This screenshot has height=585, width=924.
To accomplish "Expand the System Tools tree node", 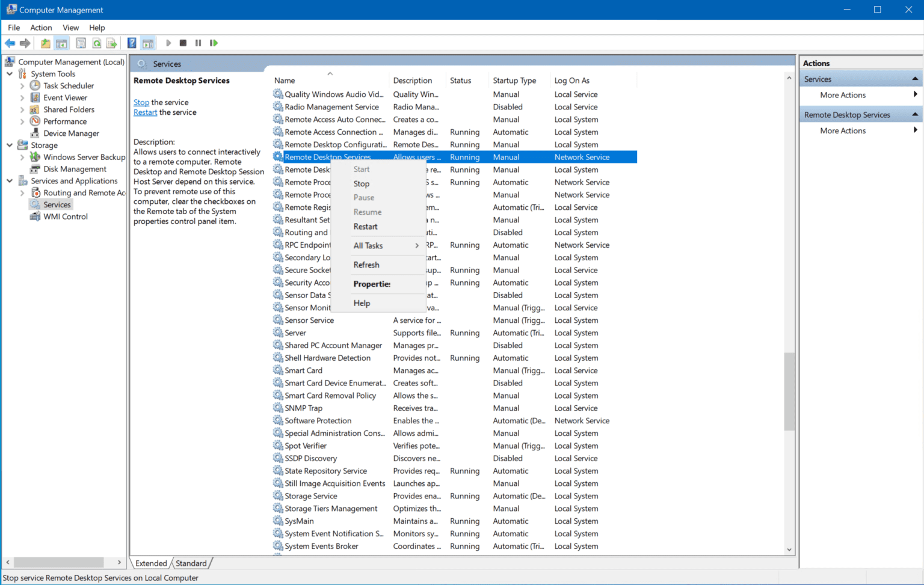I will point(9,73).
